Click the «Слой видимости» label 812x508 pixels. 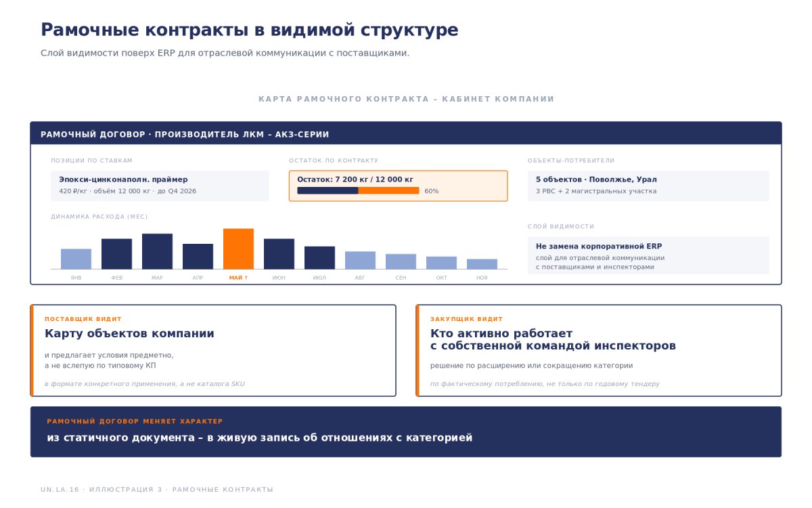click(561, 226)
